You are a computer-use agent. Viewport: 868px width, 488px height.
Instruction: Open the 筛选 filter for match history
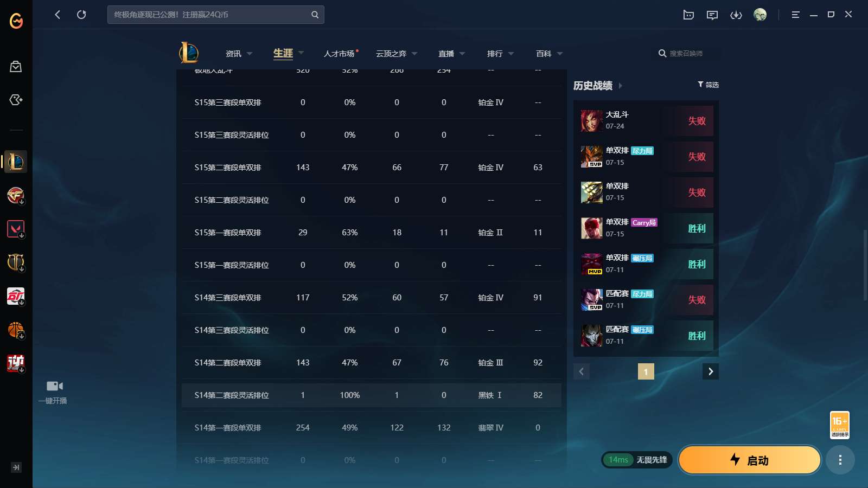point(708,85)
